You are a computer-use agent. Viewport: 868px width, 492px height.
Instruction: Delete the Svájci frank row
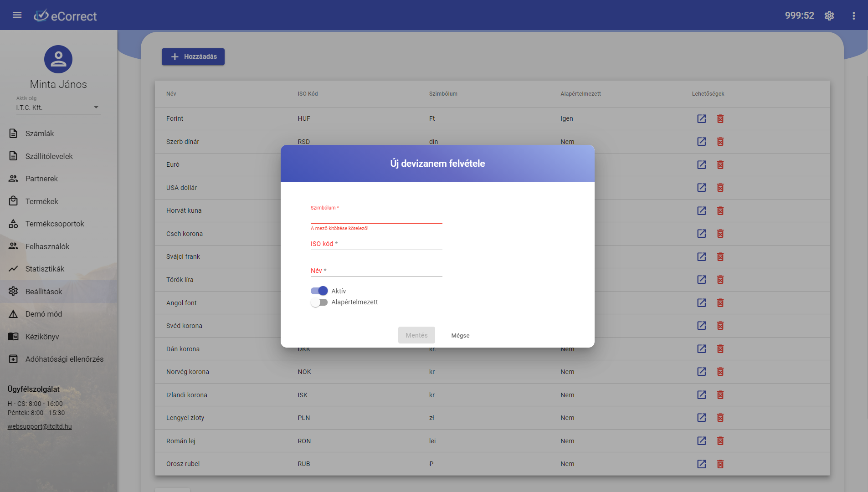coord(720,256)
